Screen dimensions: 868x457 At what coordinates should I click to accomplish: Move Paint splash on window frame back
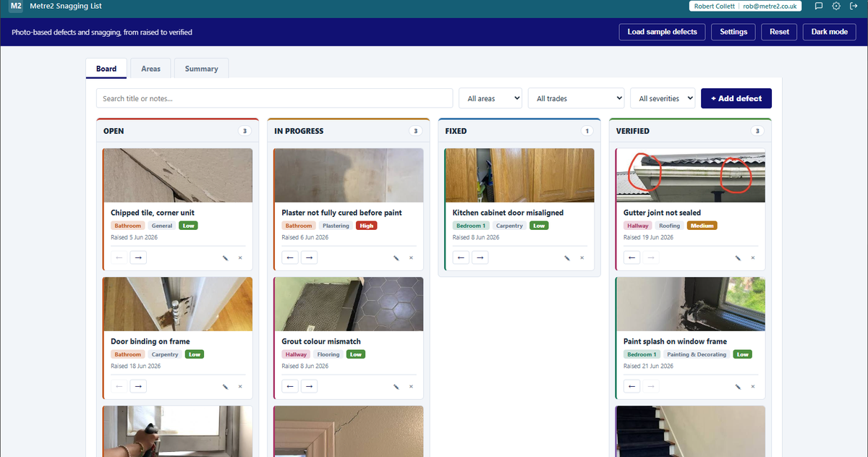(x=631, y=386)
